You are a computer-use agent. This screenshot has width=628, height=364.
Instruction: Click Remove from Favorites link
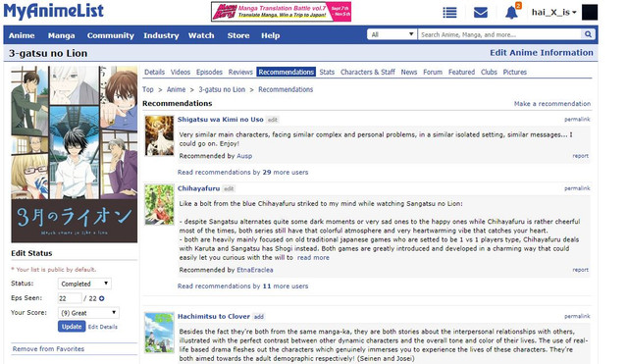(x=48, y=348)
